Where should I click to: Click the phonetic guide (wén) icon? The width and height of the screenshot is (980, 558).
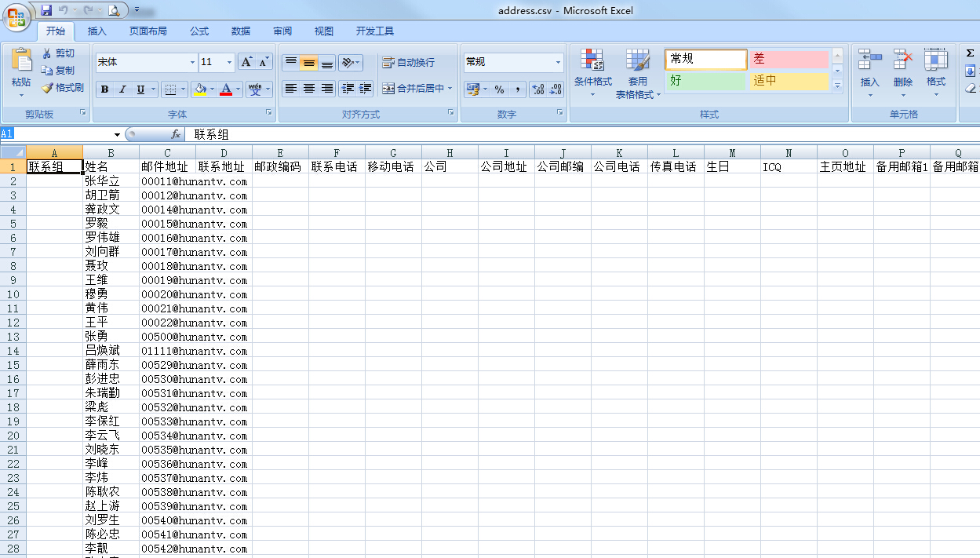coord(256,89)
